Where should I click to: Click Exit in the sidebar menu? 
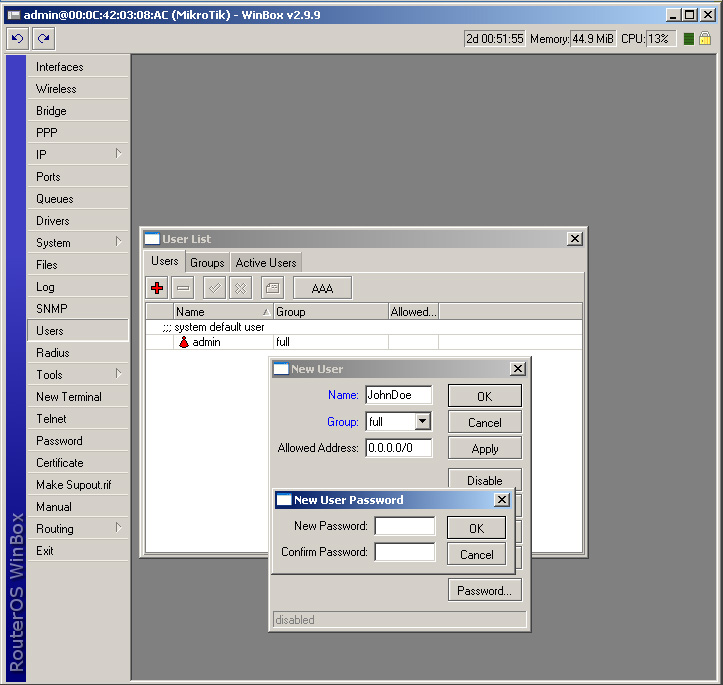point(78,550)
